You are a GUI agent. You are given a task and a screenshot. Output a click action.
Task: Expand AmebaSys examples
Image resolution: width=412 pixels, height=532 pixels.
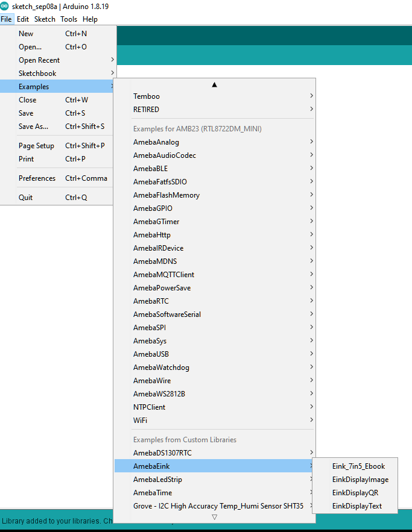point(215,340)
